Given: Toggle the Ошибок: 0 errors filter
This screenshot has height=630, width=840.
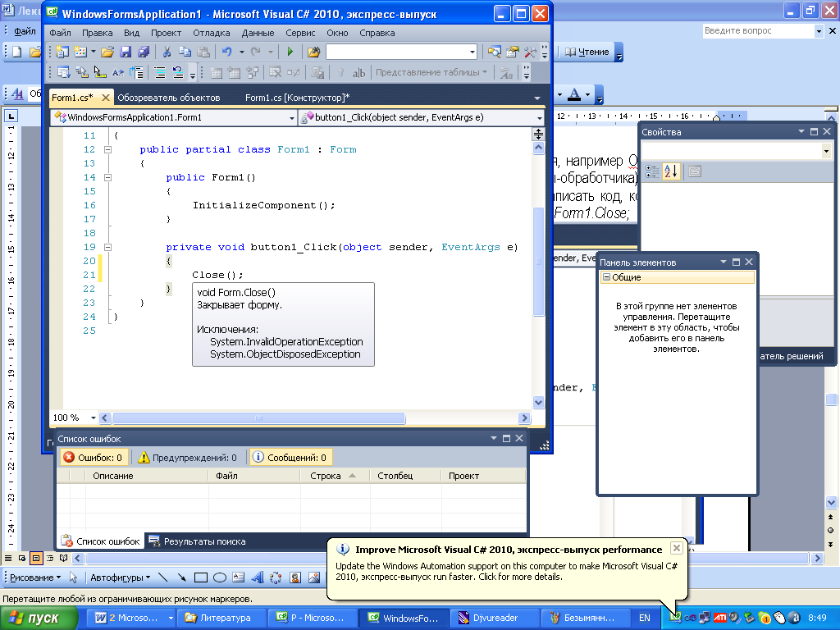Looking at the screenshot, I should click(x=94, y=458).
